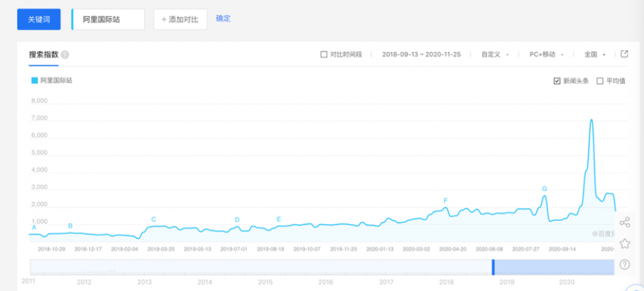Click the highlighted selected timeline range
Viewport: 644px width, 291px height.
554,267
